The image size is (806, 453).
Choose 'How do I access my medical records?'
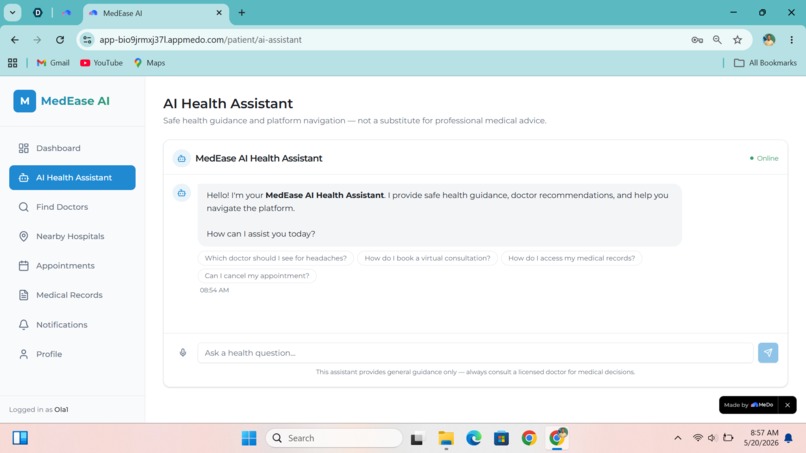tap(571, 258)
